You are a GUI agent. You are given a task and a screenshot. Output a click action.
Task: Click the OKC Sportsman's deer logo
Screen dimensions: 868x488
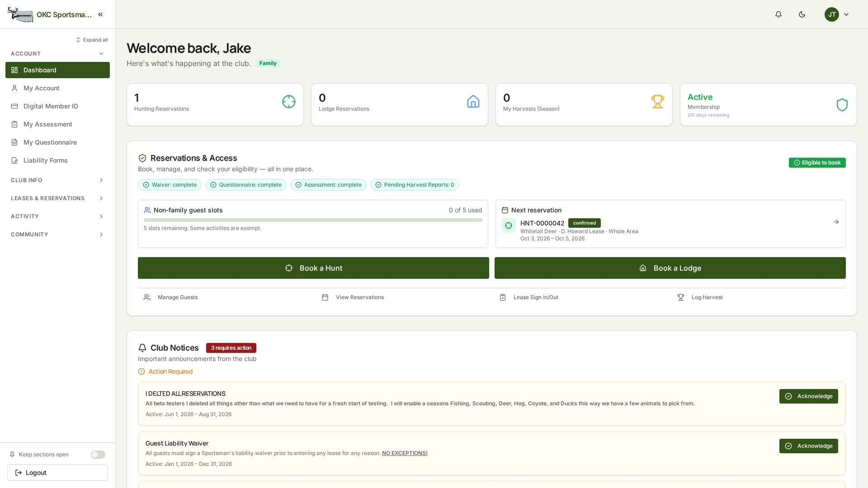tap(20, 14)
